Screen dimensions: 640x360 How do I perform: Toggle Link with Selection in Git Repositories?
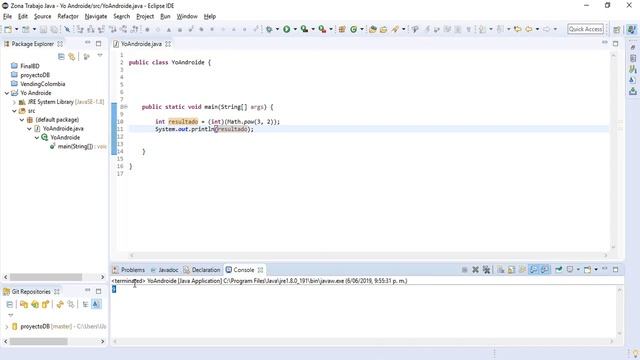coord(71,304)
